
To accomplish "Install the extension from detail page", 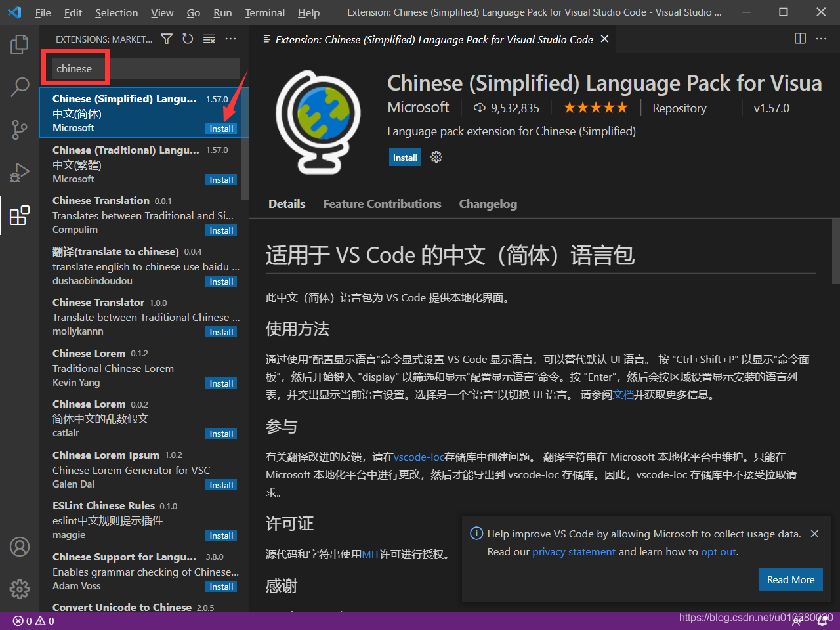I will [405, 157].
